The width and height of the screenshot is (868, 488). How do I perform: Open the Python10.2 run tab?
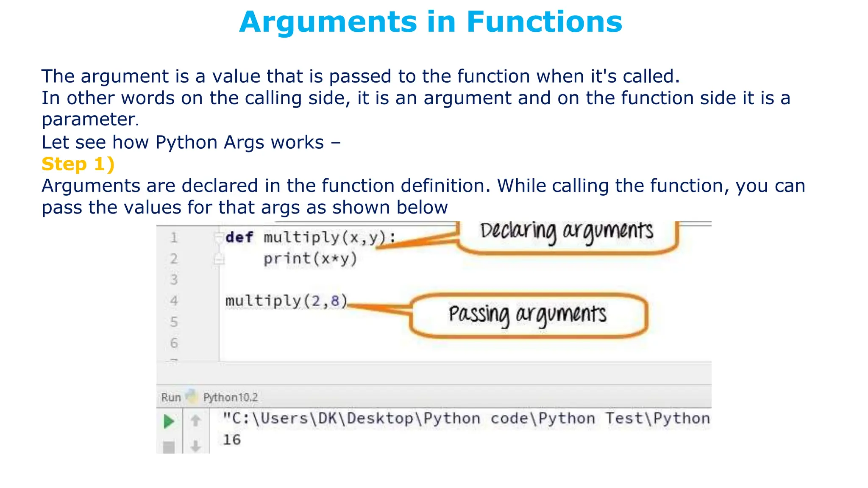click(x=230, y=397)
